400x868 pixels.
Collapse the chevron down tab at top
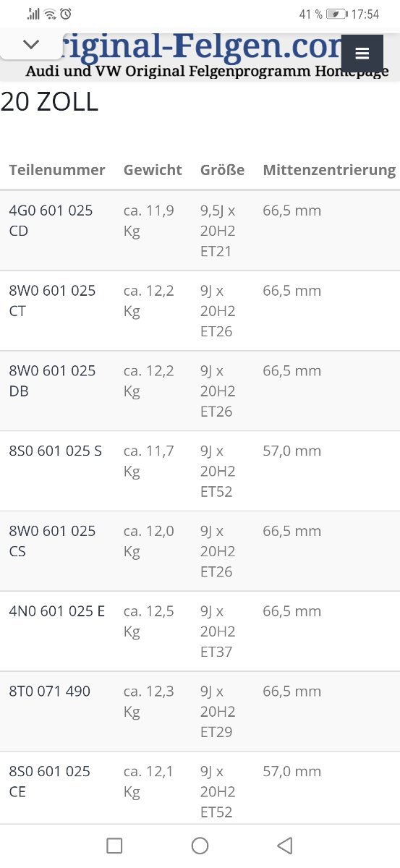pos(31,44)
